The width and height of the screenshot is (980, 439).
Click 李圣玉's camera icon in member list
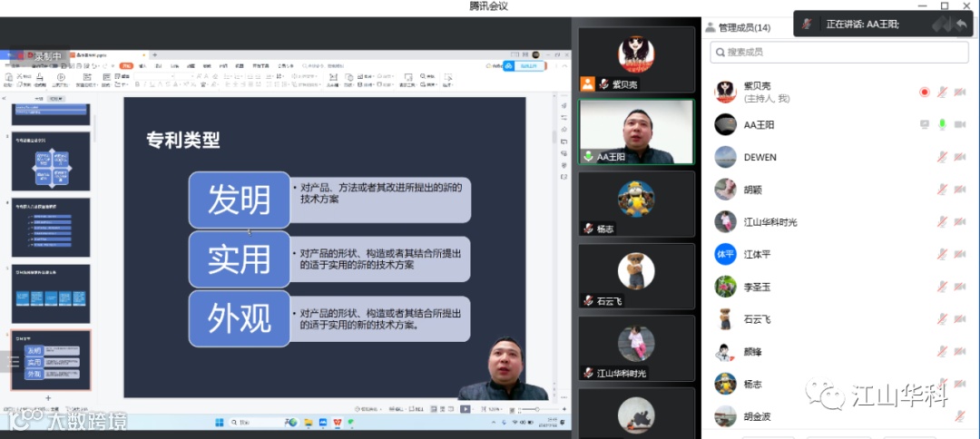960,287
